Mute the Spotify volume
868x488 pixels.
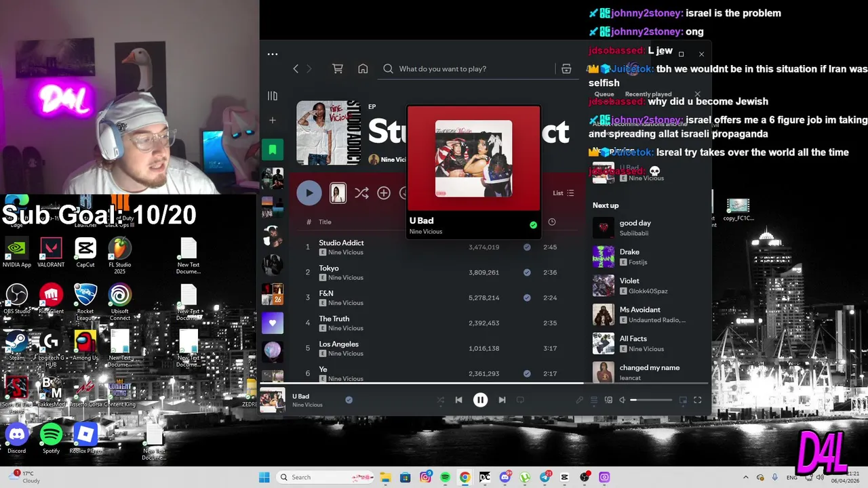tap(623, 400)
